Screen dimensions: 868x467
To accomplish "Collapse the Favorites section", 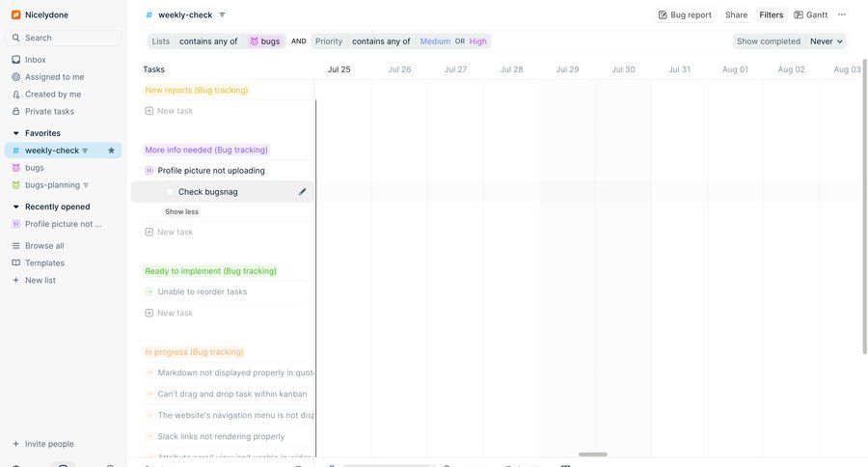I will point(15,133).
